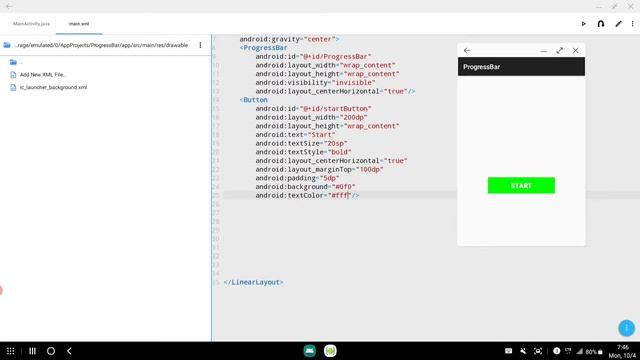Click the android:gravity="center" line
This screenshot has height=360, width=640.
(x=289, y=39)
